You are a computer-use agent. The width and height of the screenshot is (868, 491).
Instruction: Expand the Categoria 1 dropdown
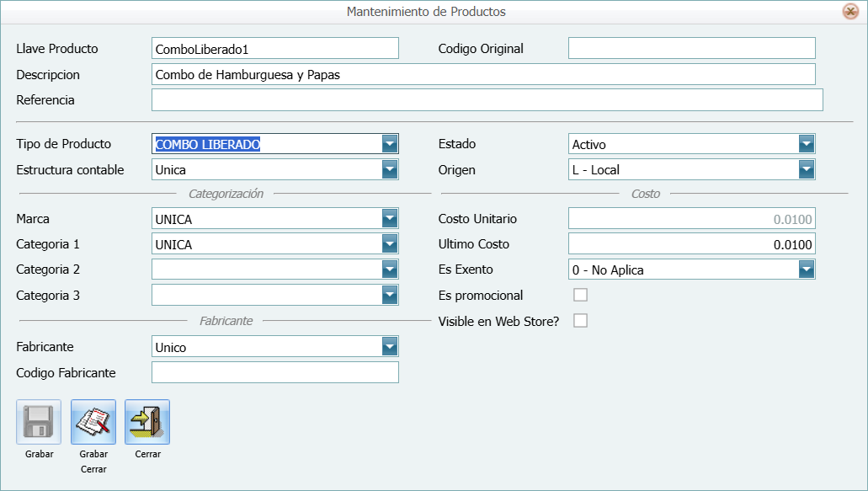[x=389, y=244]
